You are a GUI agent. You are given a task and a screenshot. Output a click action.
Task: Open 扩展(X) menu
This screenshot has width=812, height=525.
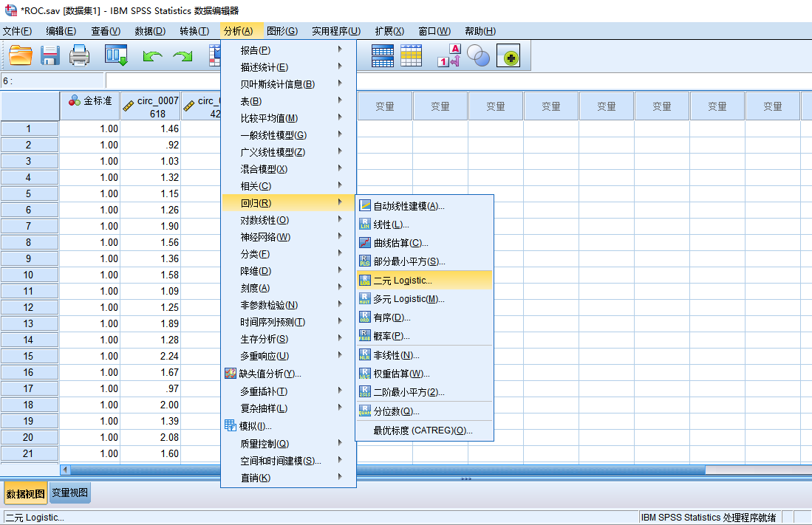point(389,31)
